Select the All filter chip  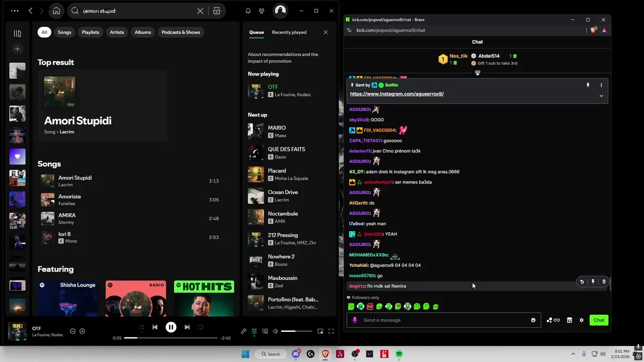pyautogui.click(x=44, y=32)
